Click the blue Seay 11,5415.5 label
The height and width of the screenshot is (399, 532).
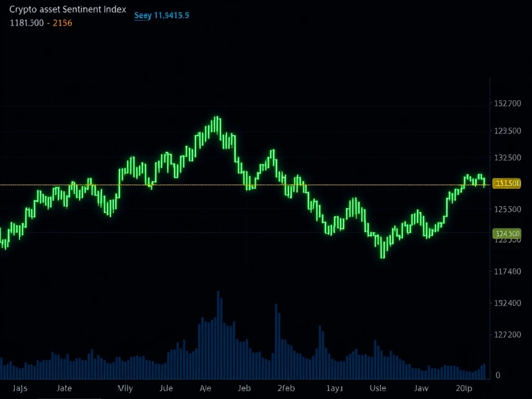click(162, 16)
